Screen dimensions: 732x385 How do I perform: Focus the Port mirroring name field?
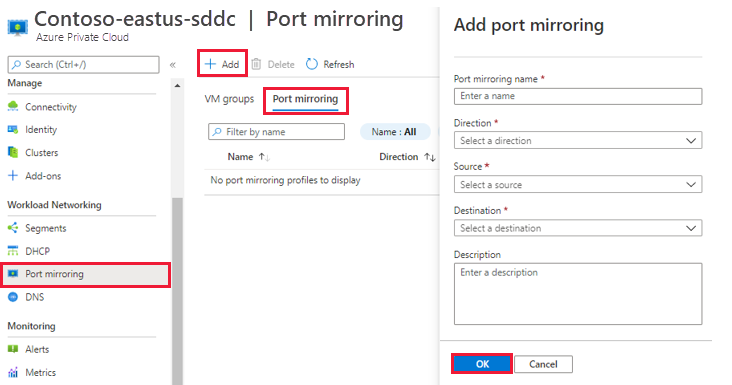point(578,96)
